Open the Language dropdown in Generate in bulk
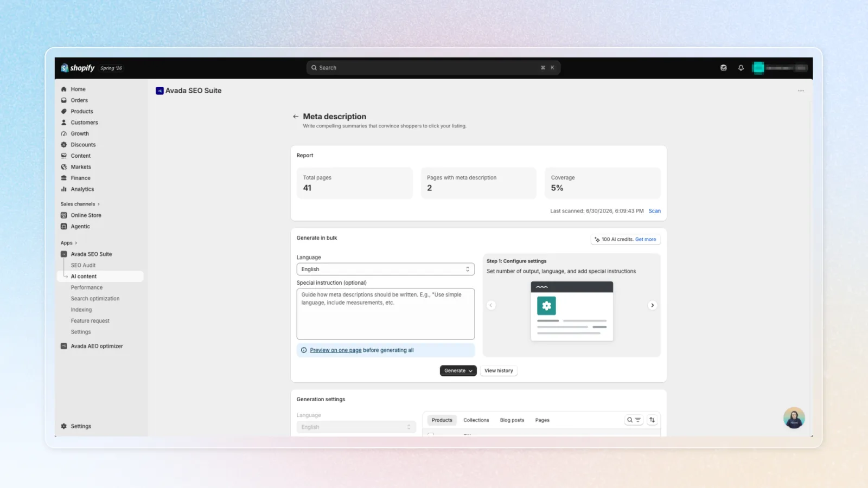The width and height of the screenshot is (868, 488). [385, 269]
